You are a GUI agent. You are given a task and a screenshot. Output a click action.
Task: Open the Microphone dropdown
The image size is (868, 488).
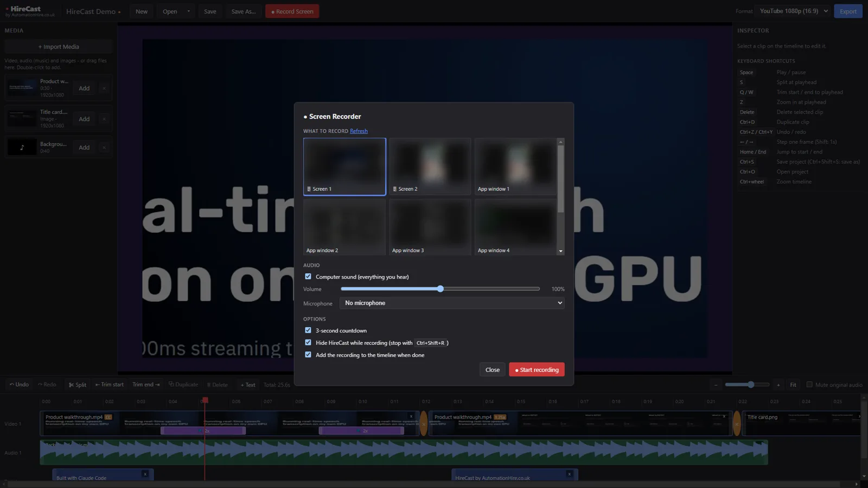452,303
